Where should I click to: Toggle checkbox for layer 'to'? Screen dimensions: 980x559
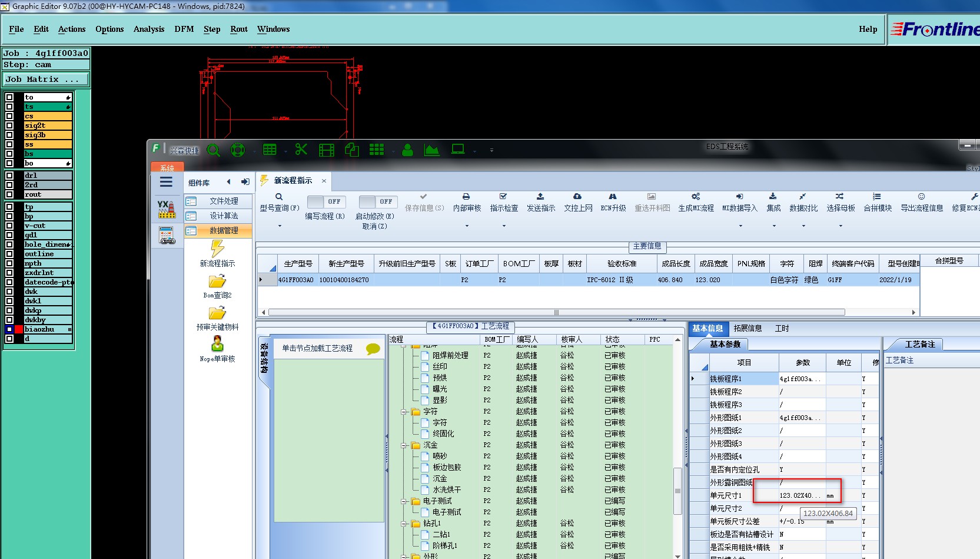(x=9, y=97)
